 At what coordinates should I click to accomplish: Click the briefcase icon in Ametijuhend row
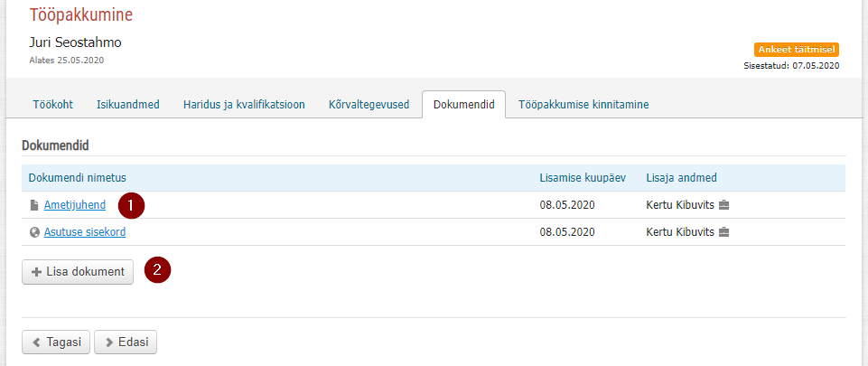723,205
